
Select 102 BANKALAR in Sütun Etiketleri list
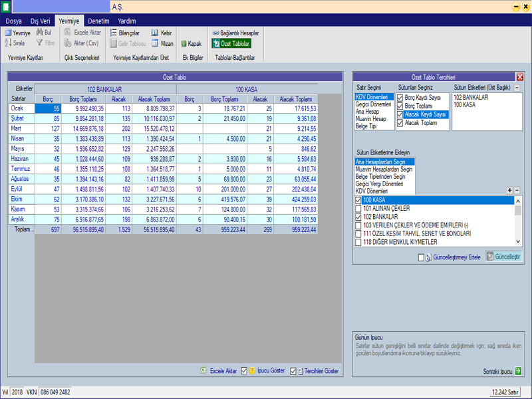coord(471,97)
